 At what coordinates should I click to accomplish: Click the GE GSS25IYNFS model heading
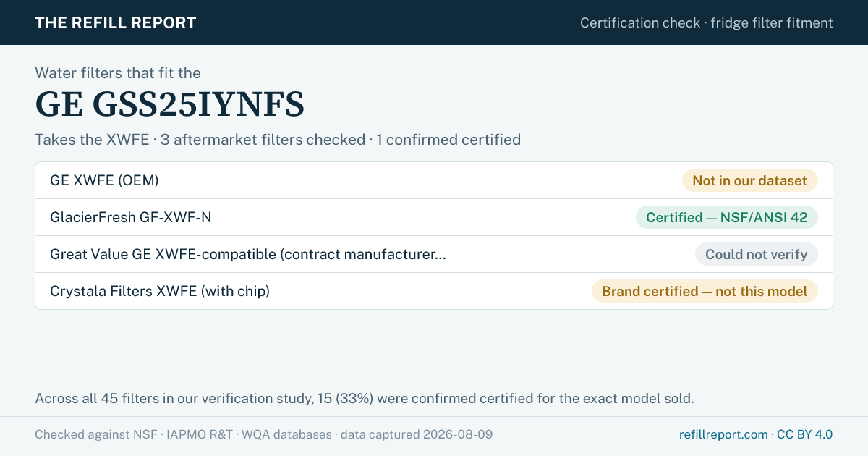170,105
